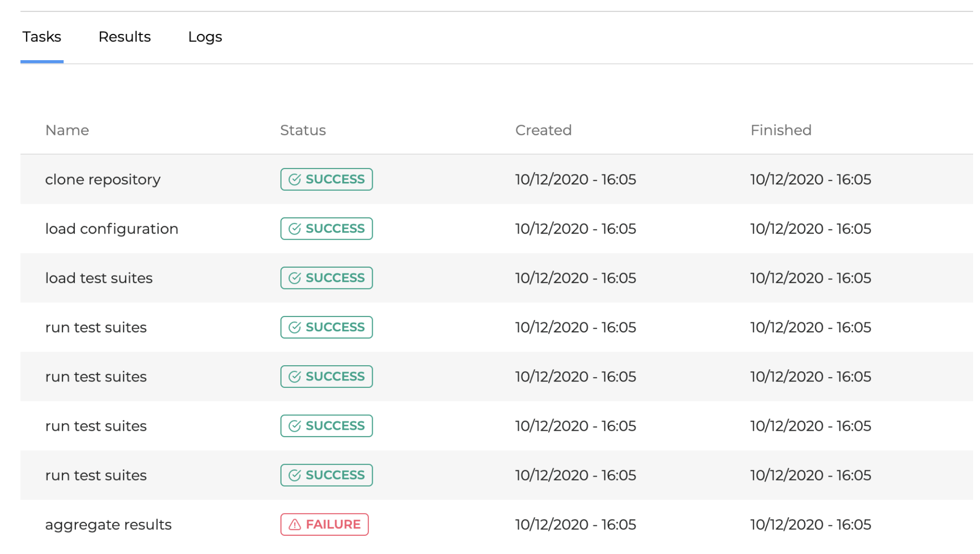Viewport: 980px width, 554px height.
Task: Click SUCCESS badge for clone repository
Action: [326, 179]
